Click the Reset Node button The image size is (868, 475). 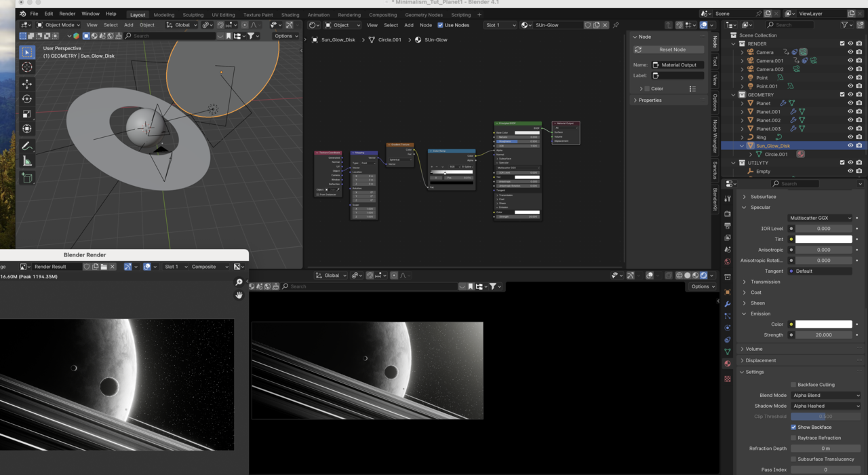[x=671, y=50]
